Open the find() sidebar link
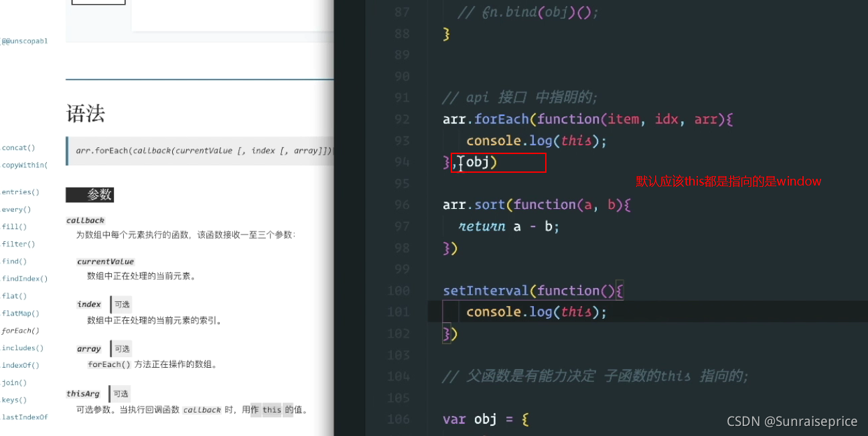 [x=14, y=261]
